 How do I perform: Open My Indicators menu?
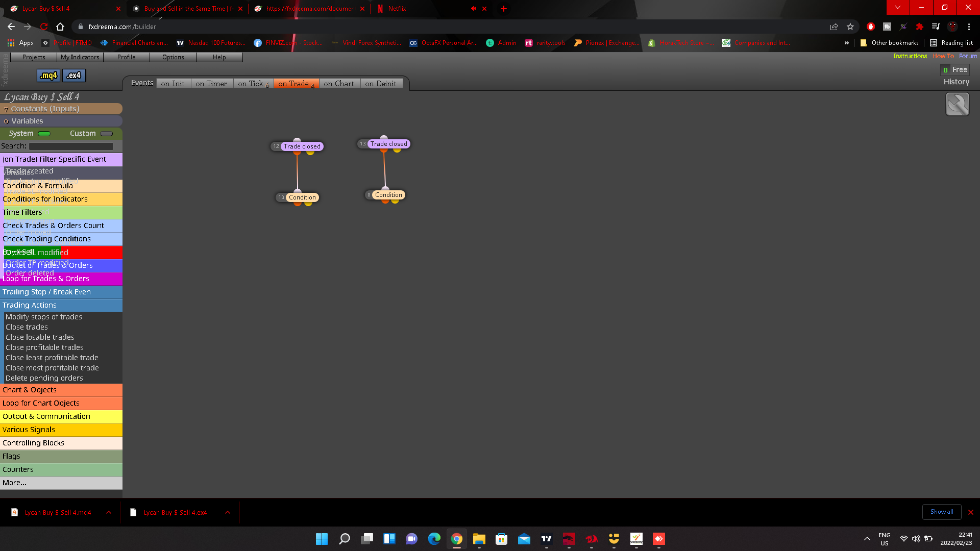(80, 57)
